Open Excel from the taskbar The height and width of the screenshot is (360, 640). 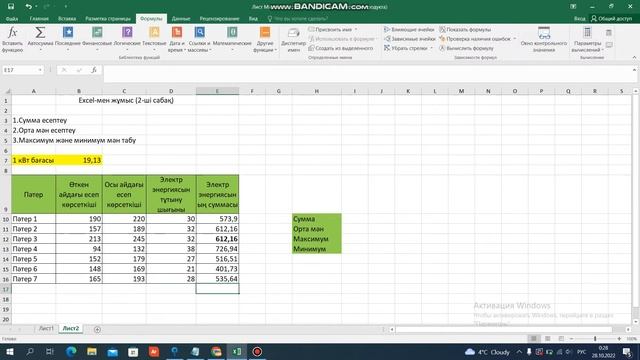pos(237,352)
